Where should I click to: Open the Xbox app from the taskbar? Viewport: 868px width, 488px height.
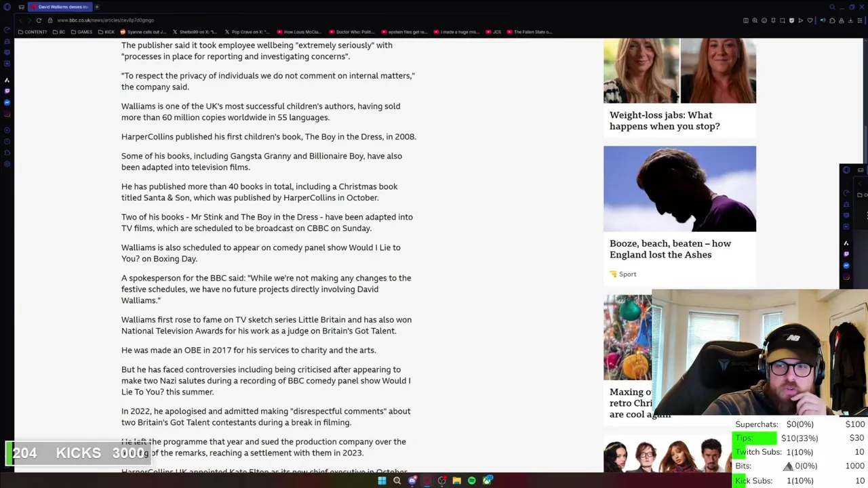pyautogui.click(x=487, y=481)
